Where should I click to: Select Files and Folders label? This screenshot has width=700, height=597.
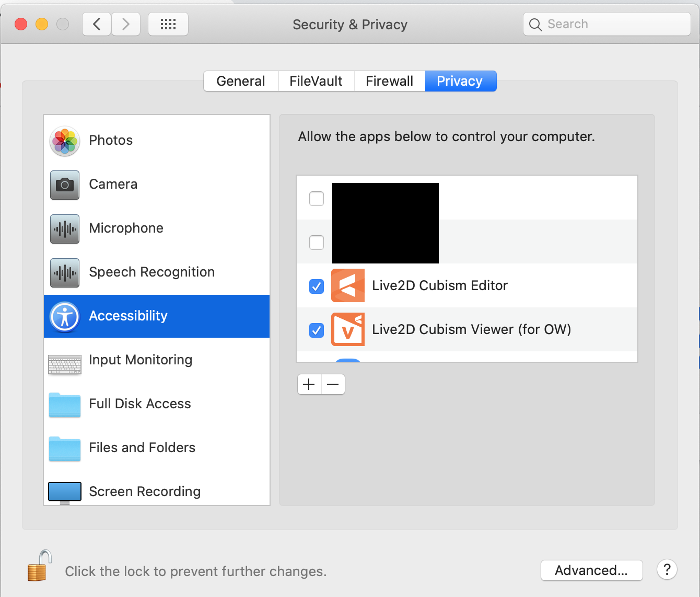142,447
